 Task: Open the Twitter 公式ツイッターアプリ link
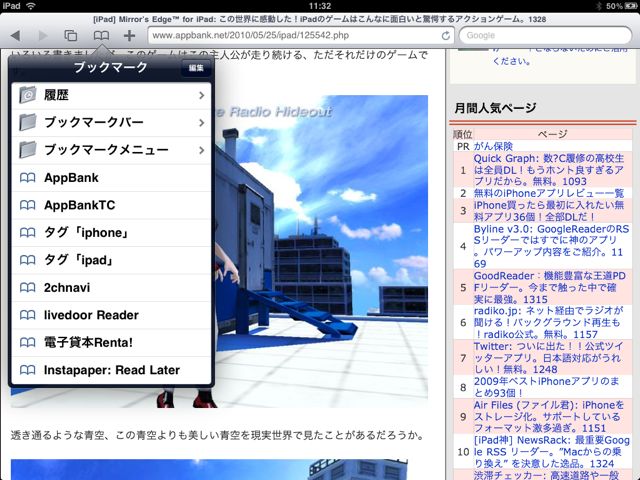[549, 358]
